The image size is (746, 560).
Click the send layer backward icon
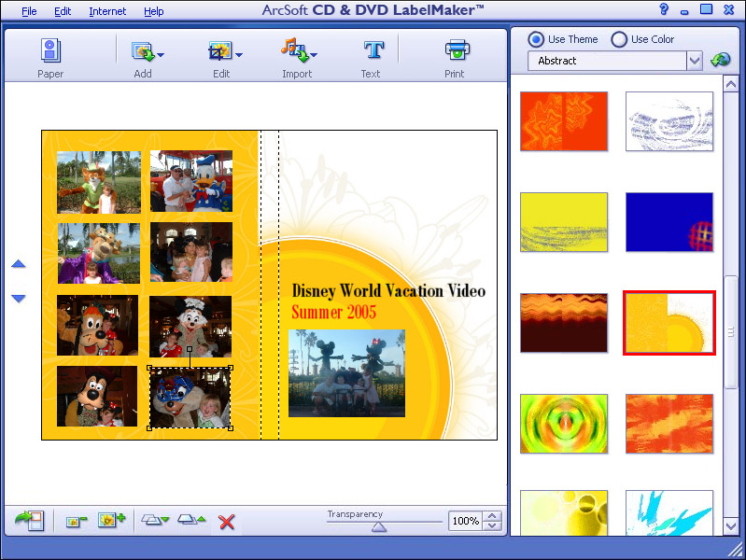coord(155,520)
